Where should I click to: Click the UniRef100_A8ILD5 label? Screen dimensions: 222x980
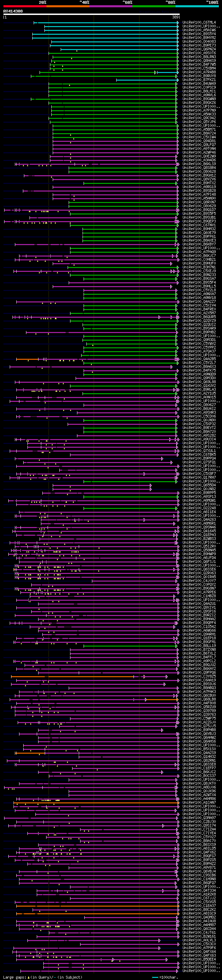[x=199, y=848]
